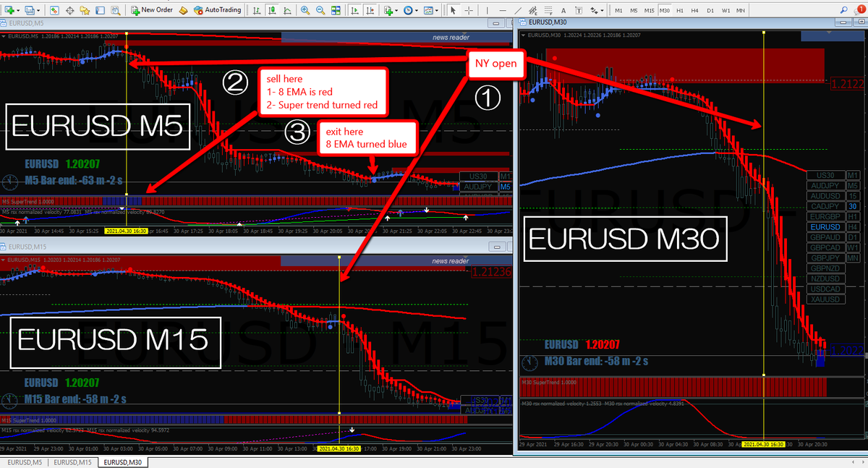Select AUDUSD symbol in M30 chart panel

pyautogui.click(x=825, y=196)
